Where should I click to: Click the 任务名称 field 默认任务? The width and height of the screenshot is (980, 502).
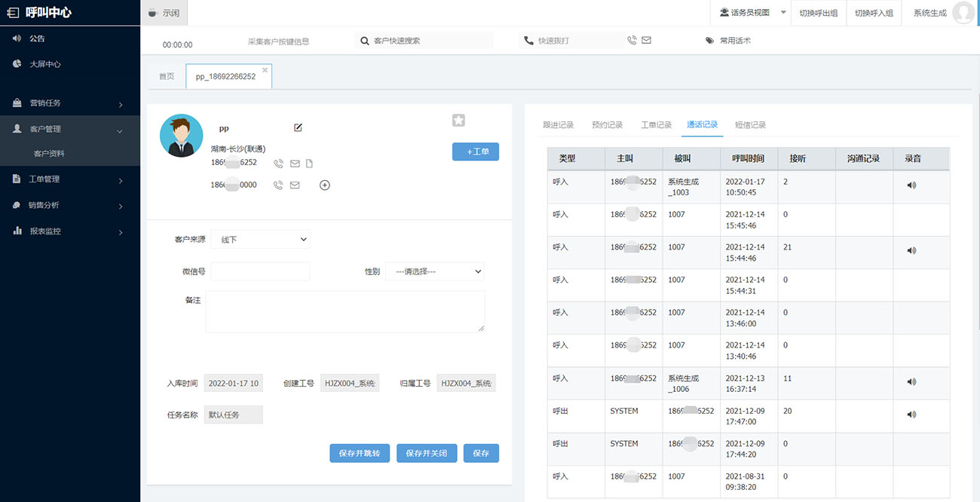click(x=234, y=415)
